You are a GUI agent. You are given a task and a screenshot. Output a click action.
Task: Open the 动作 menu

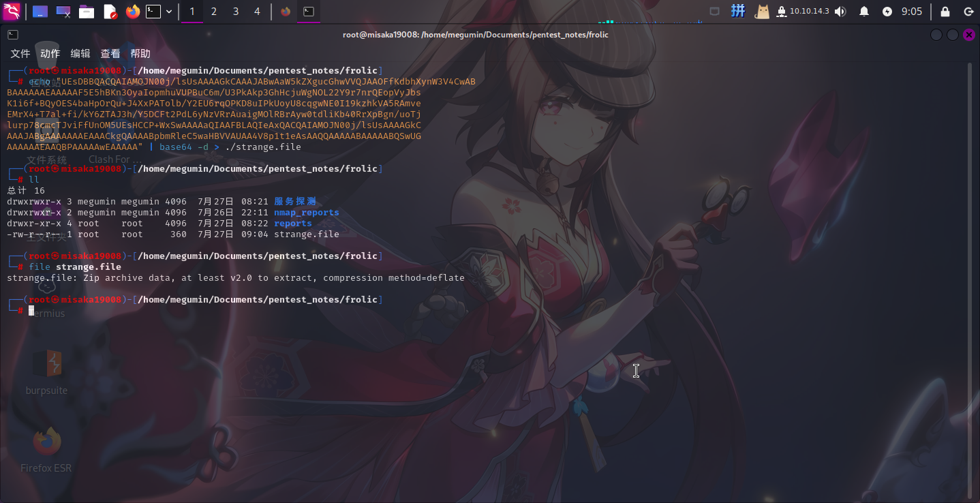click(x=50, y=54)
